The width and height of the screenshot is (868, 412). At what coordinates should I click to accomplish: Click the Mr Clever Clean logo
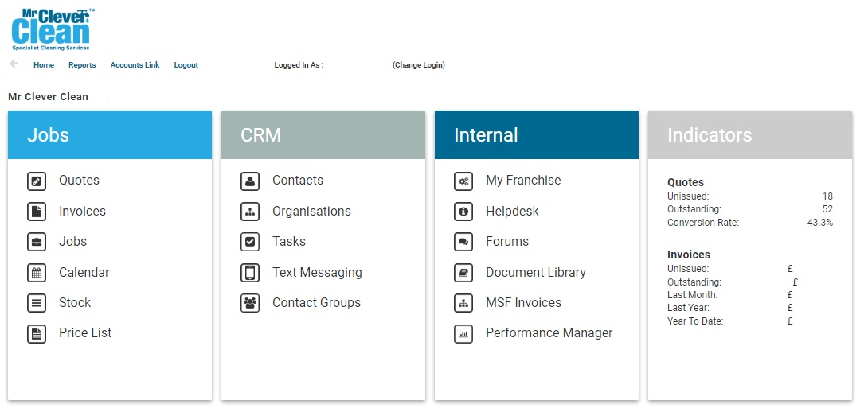pos(53,29)
